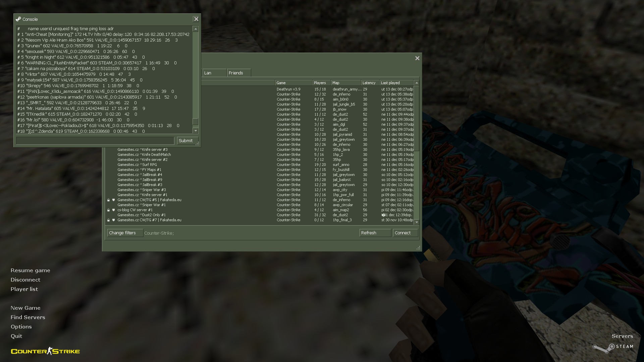Sort servers by Map column

pyautogui.click(x=346, y=83)
